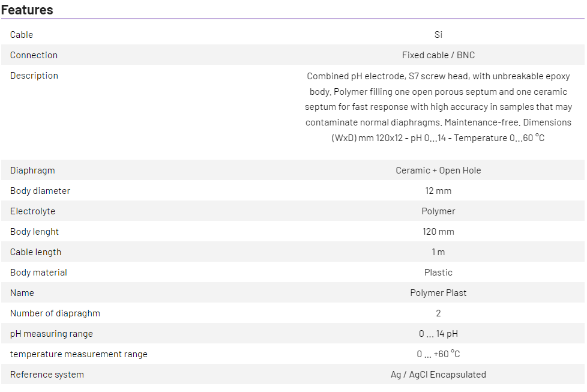Viewport: 587px width, 392px height.
Task: Click the 'Si' cable value
Action: pos(438,35)
